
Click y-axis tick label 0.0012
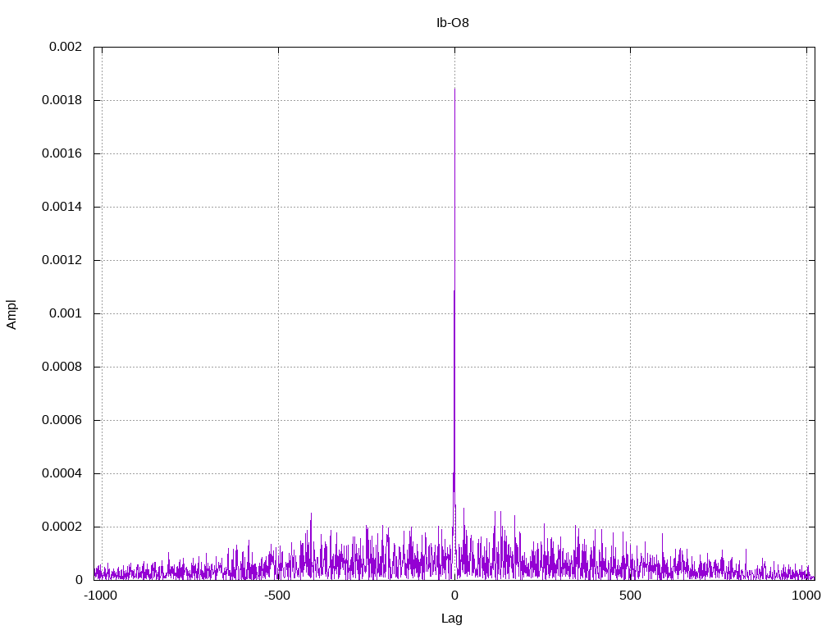62,260
